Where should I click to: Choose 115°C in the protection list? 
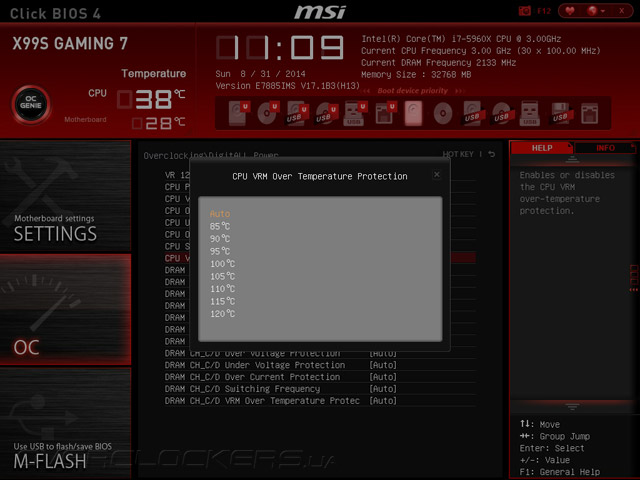[222, 301]
